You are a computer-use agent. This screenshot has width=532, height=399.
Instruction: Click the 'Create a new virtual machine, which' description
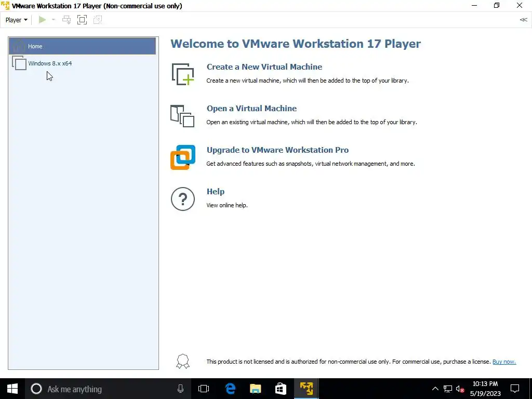[x=308, y=81]
